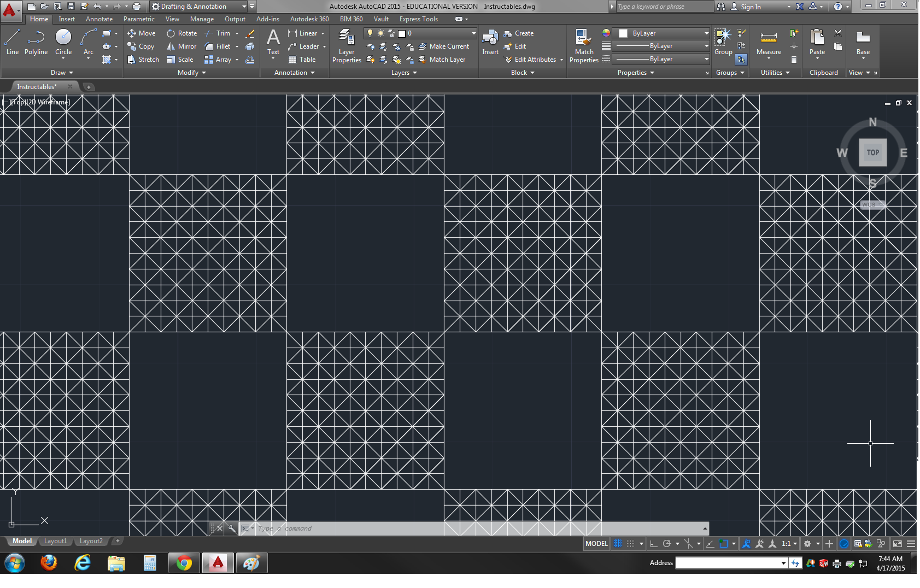Screen dimensions: 920x588
Task: Click the white layer color swatch
Action: [x=402, y=33]
